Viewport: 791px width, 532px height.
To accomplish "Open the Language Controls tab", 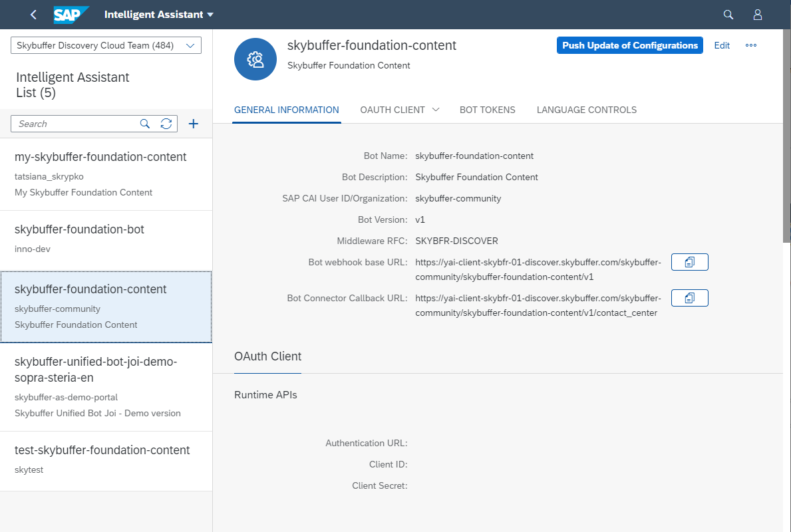I will tap(587, 110).
